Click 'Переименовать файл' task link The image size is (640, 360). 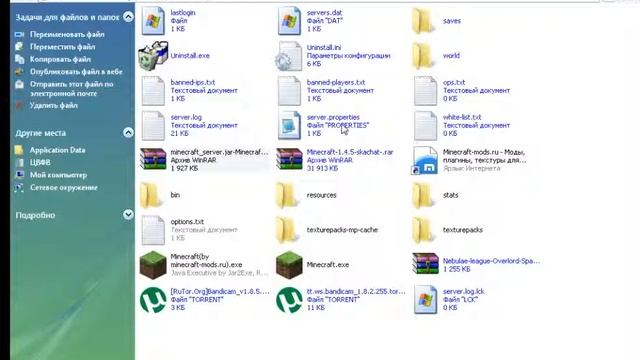click(x=67, y=34)
